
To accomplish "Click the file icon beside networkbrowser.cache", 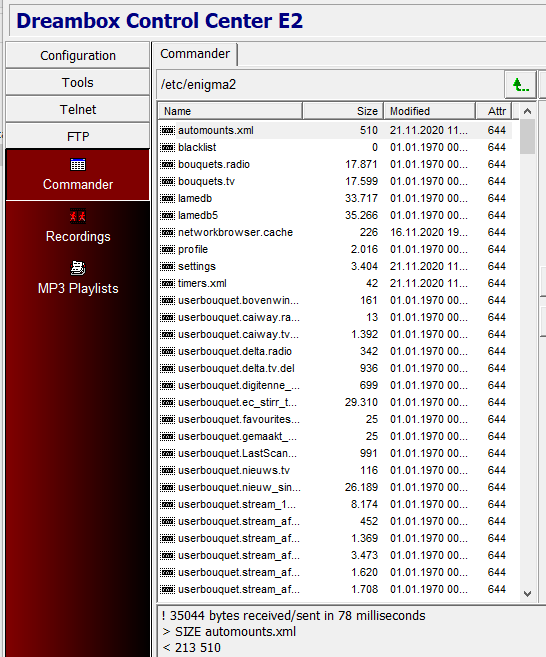I will [168, 232].
